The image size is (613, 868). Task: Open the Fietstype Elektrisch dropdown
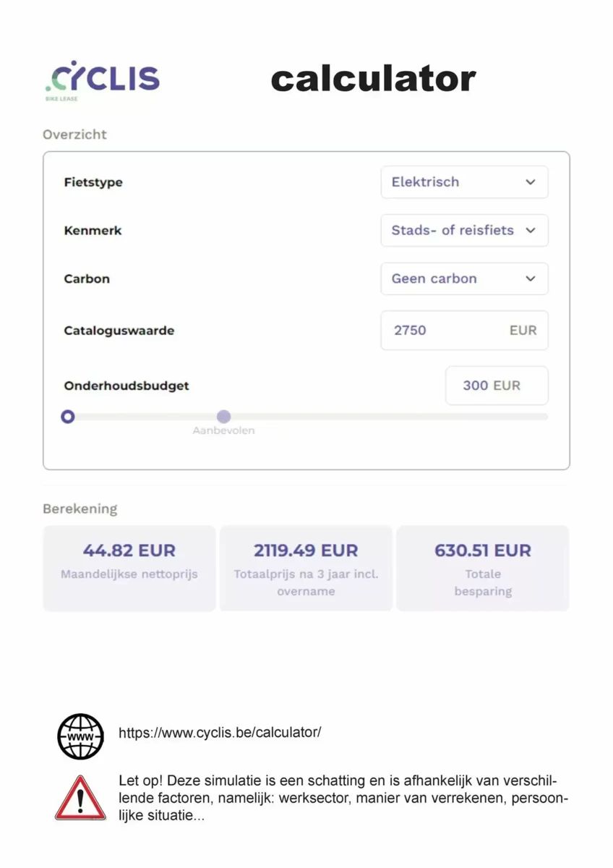(x=464, y=182)
